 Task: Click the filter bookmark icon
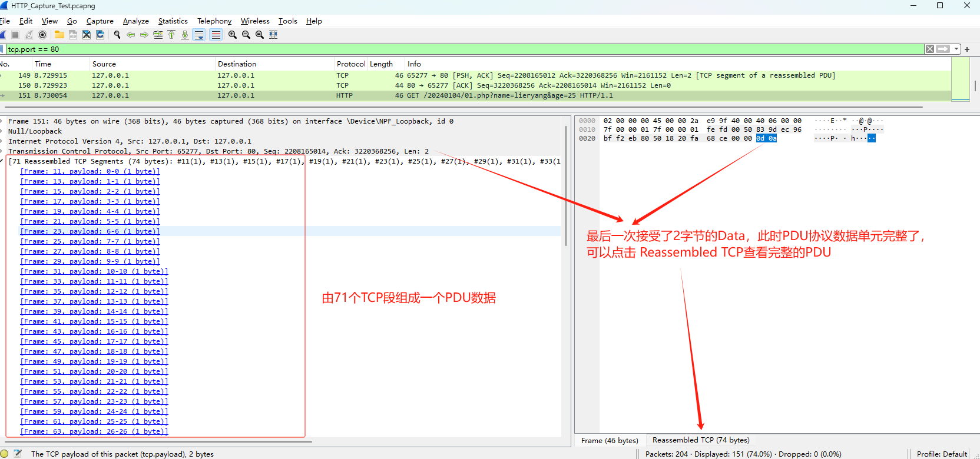tap(2, 49)
